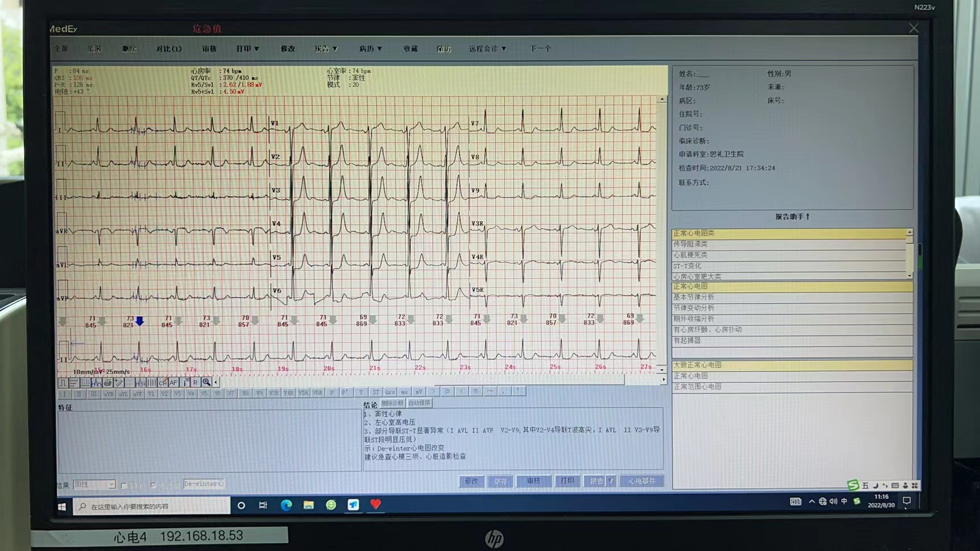The image size is (980, 551).
Task: Open Windows Start menu
Action: click(x=61, y=506)
